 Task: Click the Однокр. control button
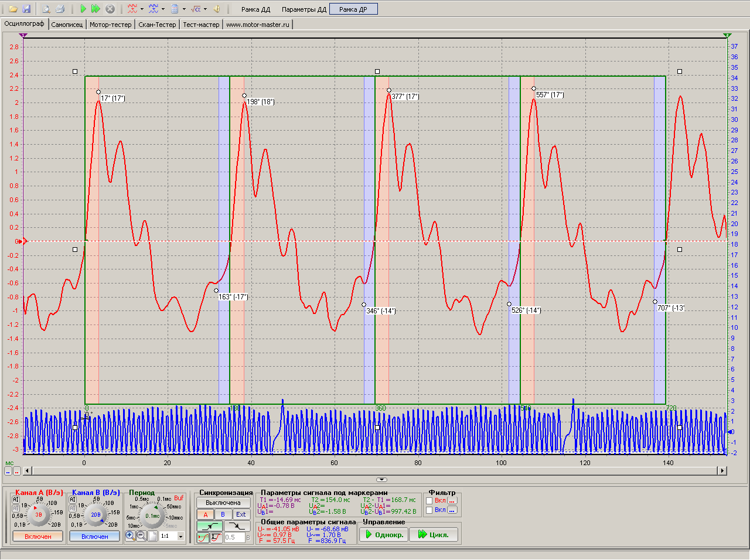384,534
